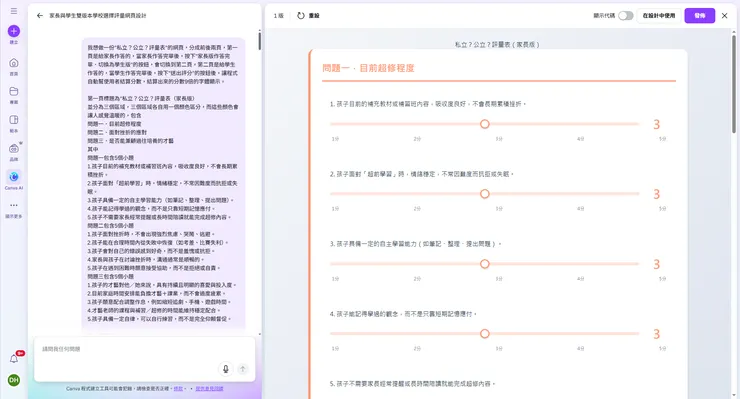Viewport: 740px width, 399px height.
Task: Toggle the show code switch
Action: [625, 16]
